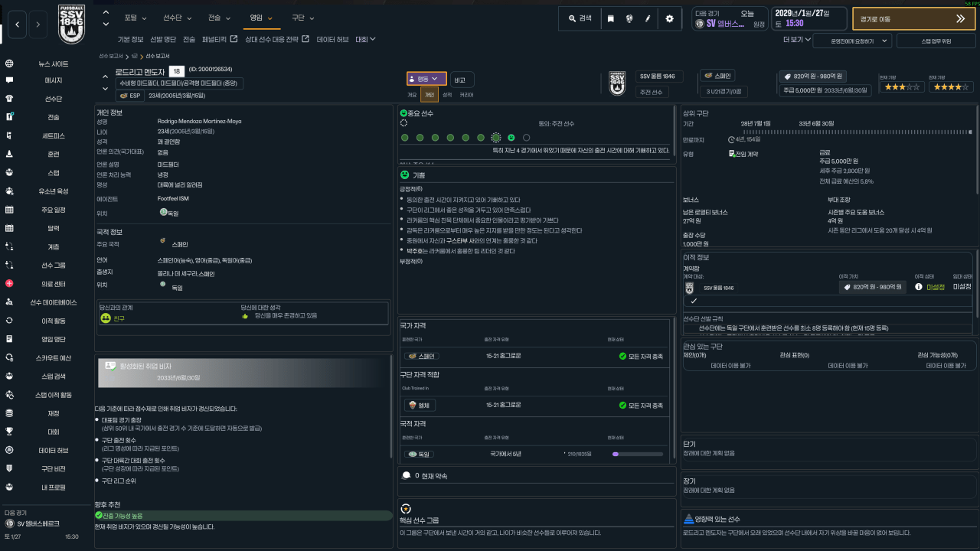Open the 선발 명단 submenu item
Image resolution: width=980 pixels, height=551 pixels.
pyautogui.click(x=162, y=39)
